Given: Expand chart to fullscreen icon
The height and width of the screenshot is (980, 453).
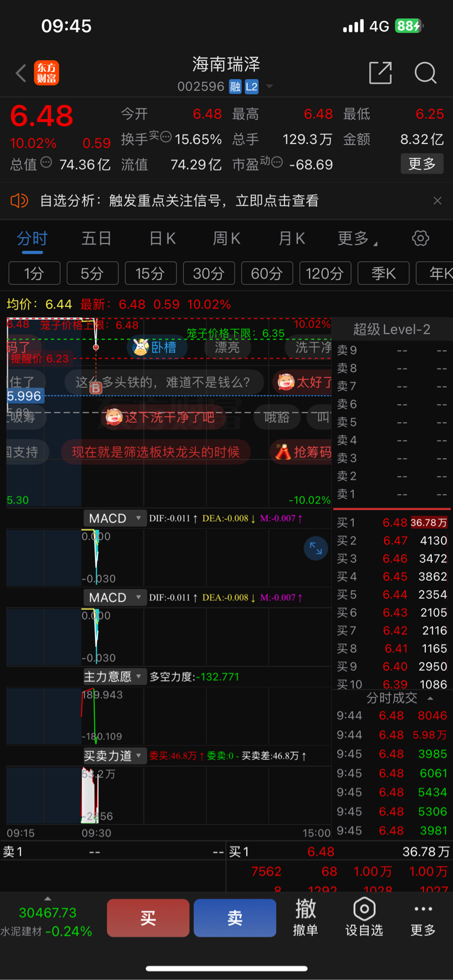Looking at the screenshot, I should (316, 549).
